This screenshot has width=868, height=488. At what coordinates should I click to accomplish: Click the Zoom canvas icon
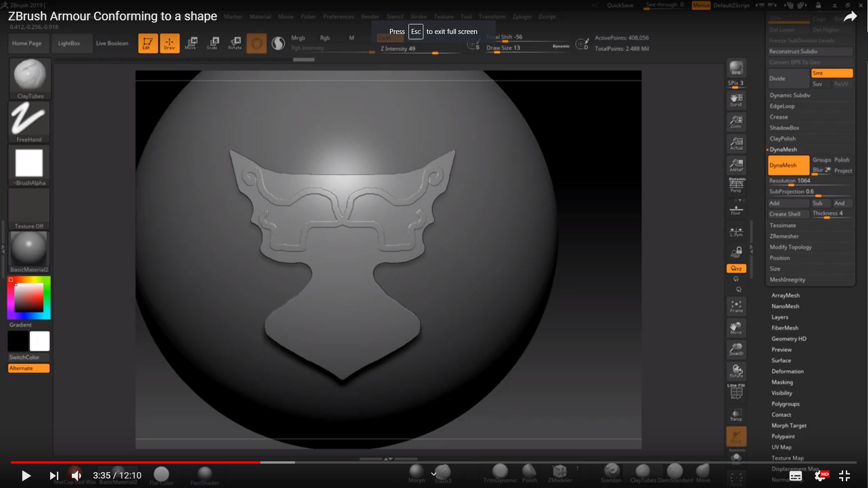click(x=736, y=122)
